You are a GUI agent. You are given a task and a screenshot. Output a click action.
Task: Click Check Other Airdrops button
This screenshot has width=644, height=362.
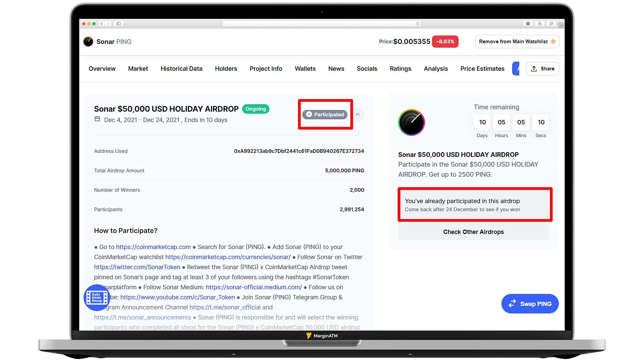tap(473, 232)
